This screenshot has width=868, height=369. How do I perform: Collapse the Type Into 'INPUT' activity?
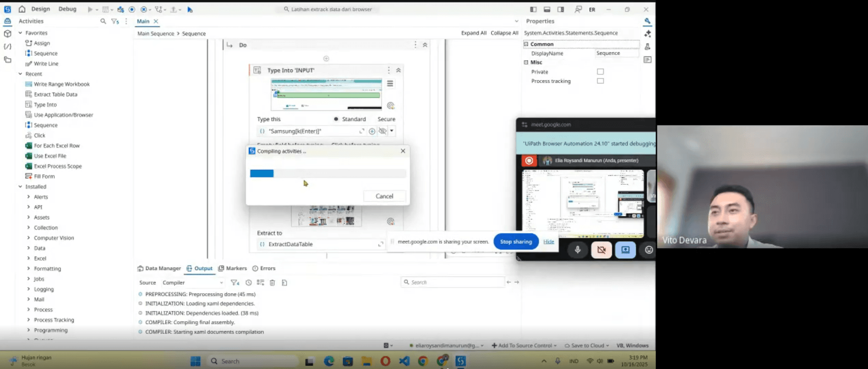tap(398, 70)
